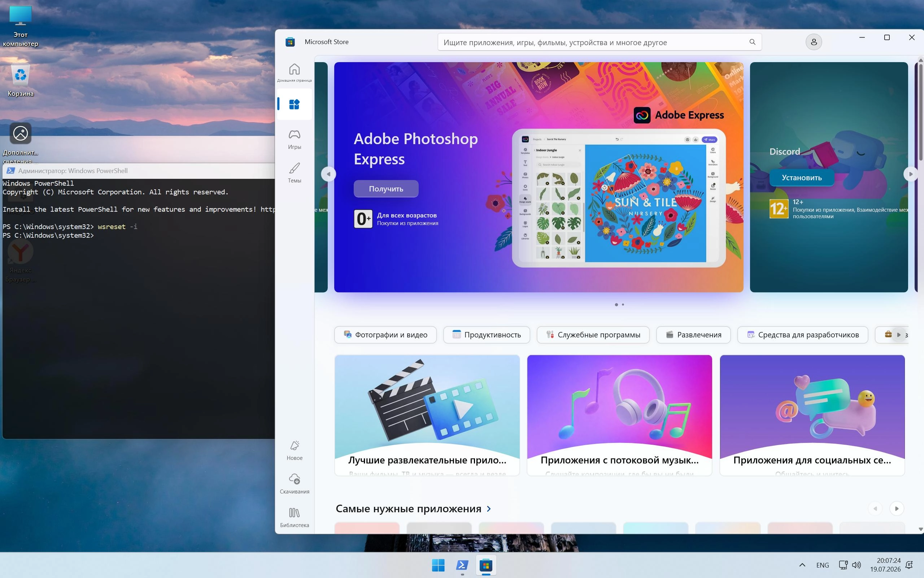924x578 pixels.
Task: Open the network status tray icon
Action: 843,565
